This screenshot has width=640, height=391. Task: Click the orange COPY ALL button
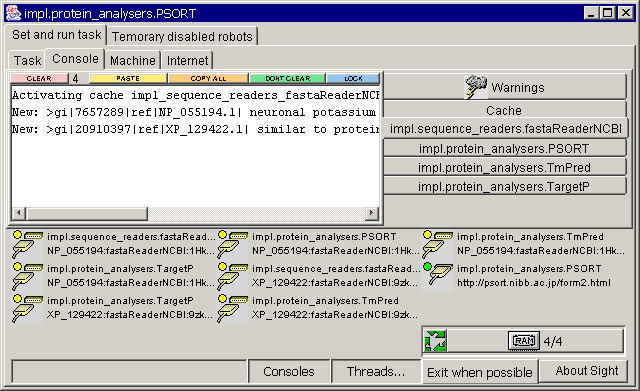pyautogui.click(x=208, y=78)
